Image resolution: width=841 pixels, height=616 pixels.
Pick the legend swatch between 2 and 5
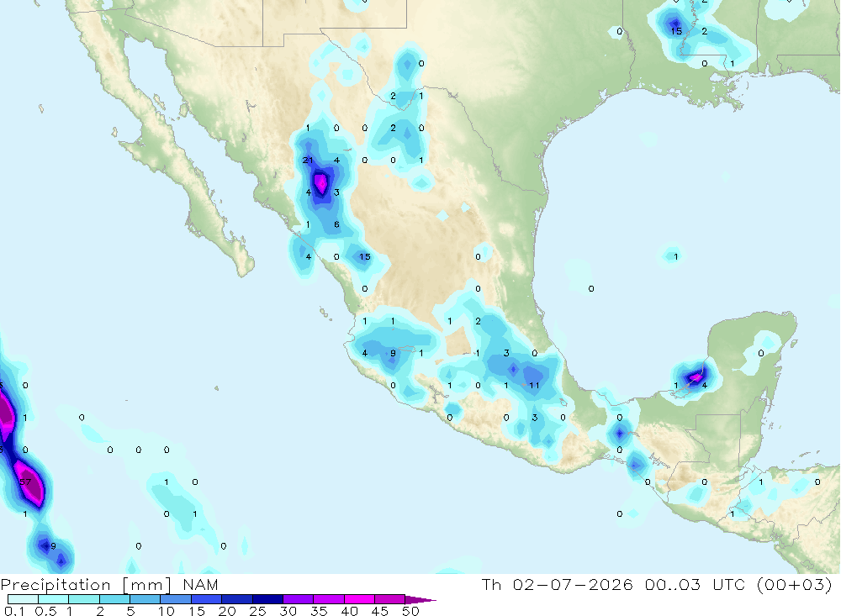coord(114,599)
